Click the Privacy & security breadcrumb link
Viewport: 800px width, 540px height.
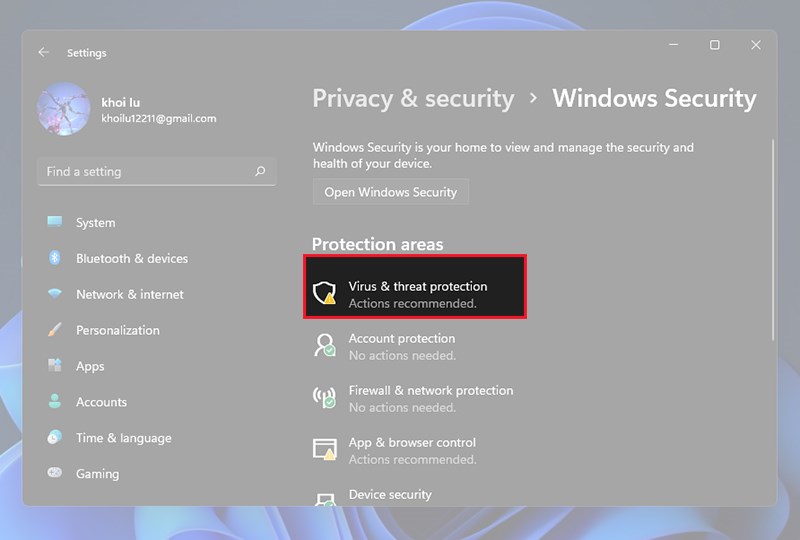pos(413,99)
